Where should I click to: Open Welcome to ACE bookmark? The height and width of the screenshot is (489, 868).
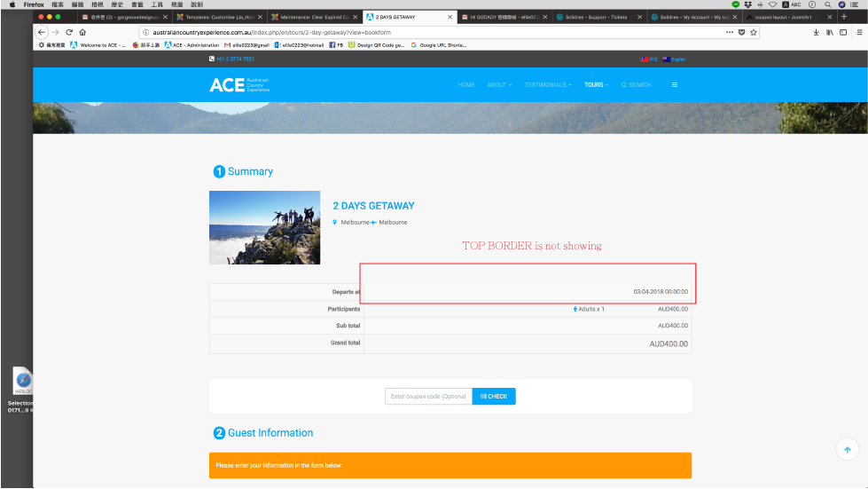click(x=98, y=45)
